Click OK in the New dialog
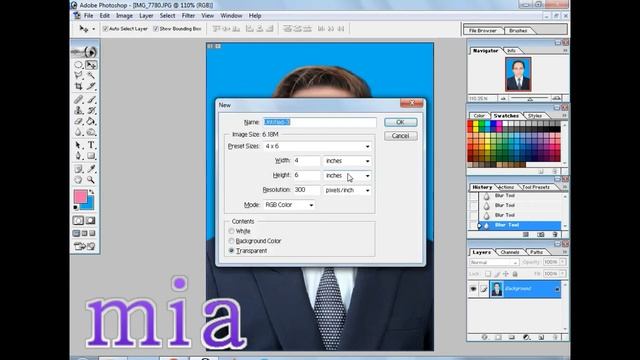The image size is (640, 360). click(x=400, y=122)
